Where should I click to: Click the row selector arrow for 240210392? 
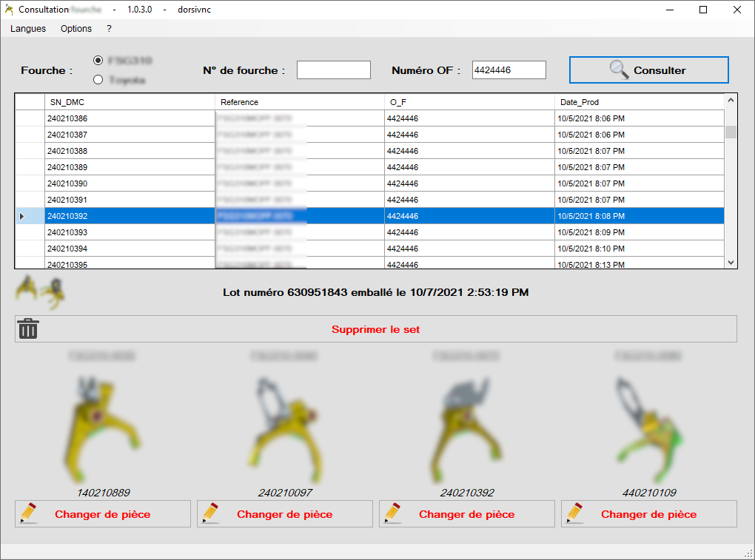(21, 216)
